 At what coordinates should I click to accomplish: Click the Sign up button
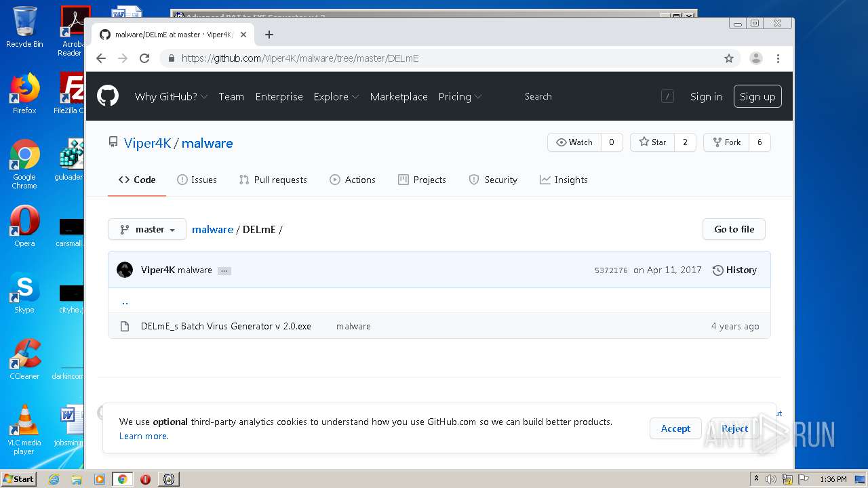[757, 96]
